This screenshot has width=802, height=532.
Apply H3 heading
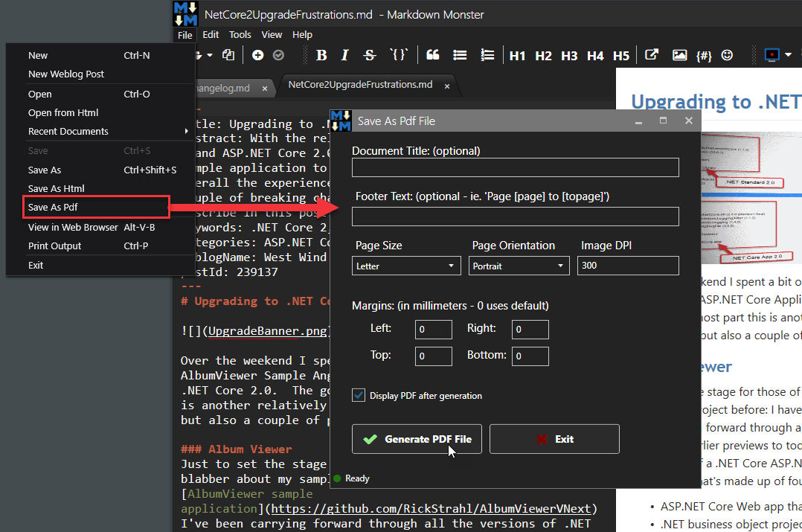(569, 56)
